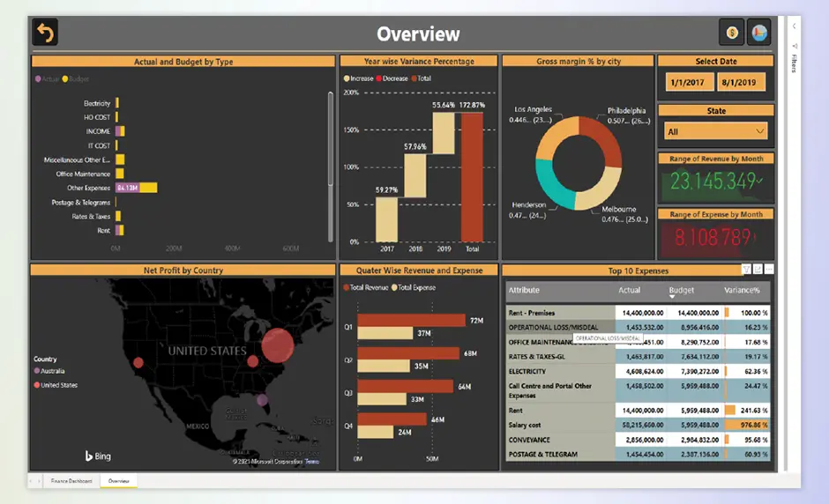
Task: Click the filter icon on Top 10 Expenses
Action: [746, 269]
